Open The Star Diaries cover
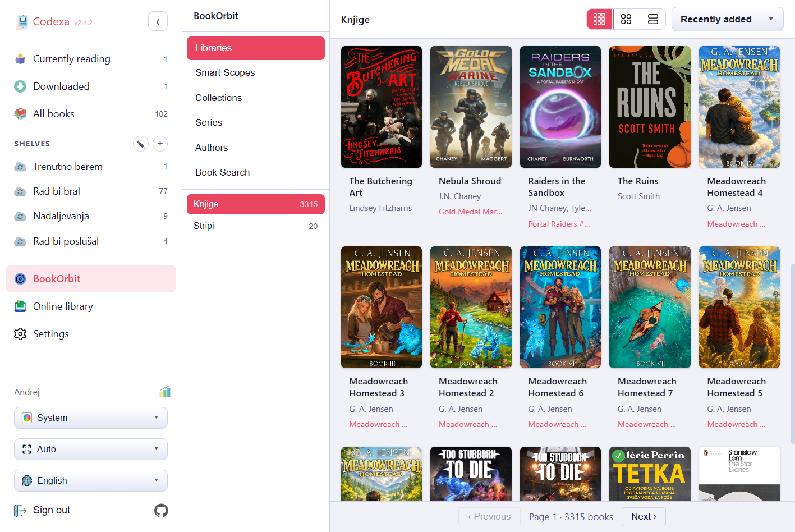Screen dimensions: 795x532 coord(739,474)
